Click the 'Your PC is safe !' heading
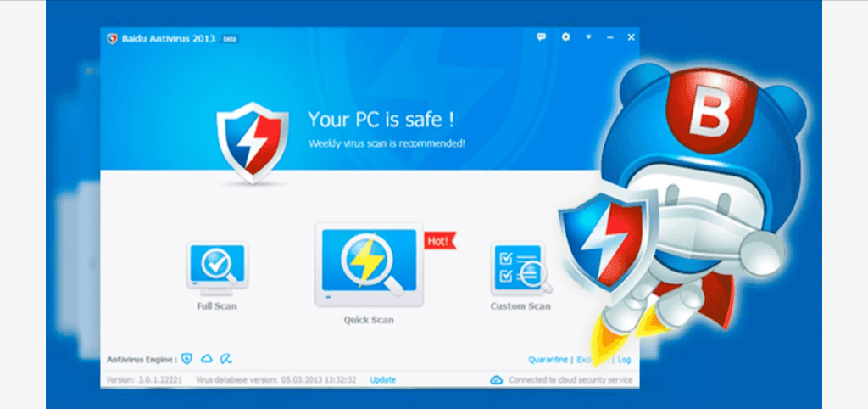Image resolution: width=868 pixels, height=409 pixels. click(x=382, y=119)
